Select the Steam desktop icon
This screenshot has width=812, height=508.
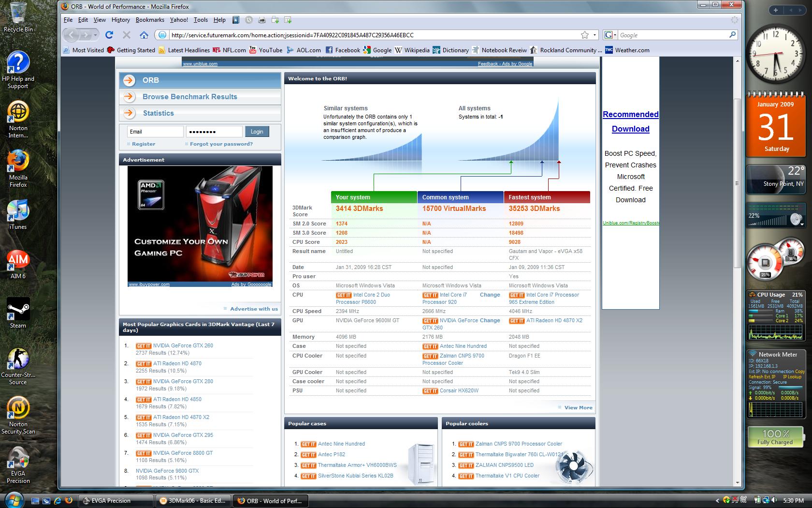point(18,313)
